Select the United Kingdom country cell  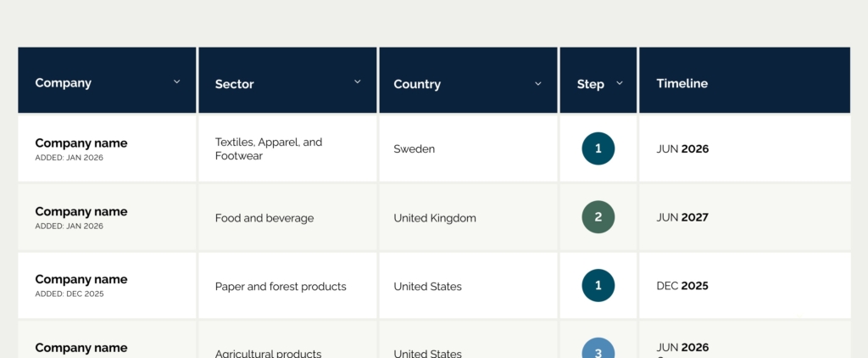click(x=435, y=218)
